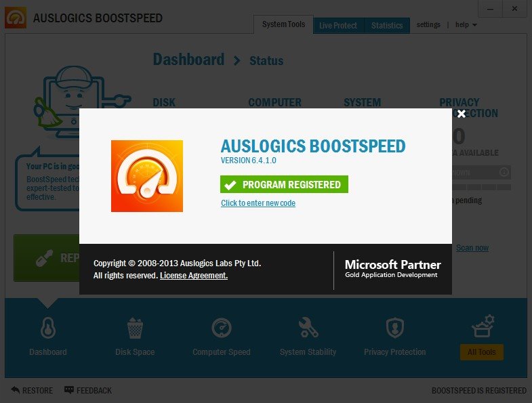Screen dimensions: 532x403
Task: Close the About dialog with the X
Action: (461, 114)
